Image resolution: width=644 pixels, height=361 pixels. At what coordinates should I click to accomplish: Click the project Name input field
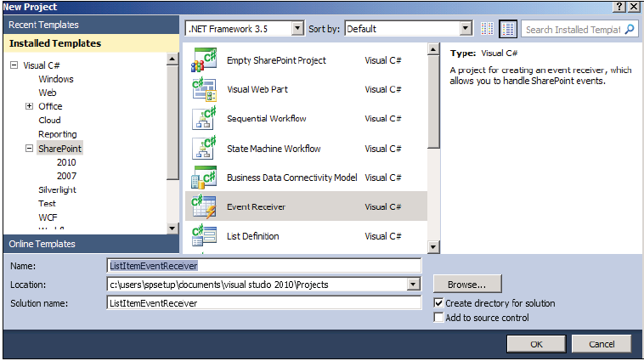point(264,266)
